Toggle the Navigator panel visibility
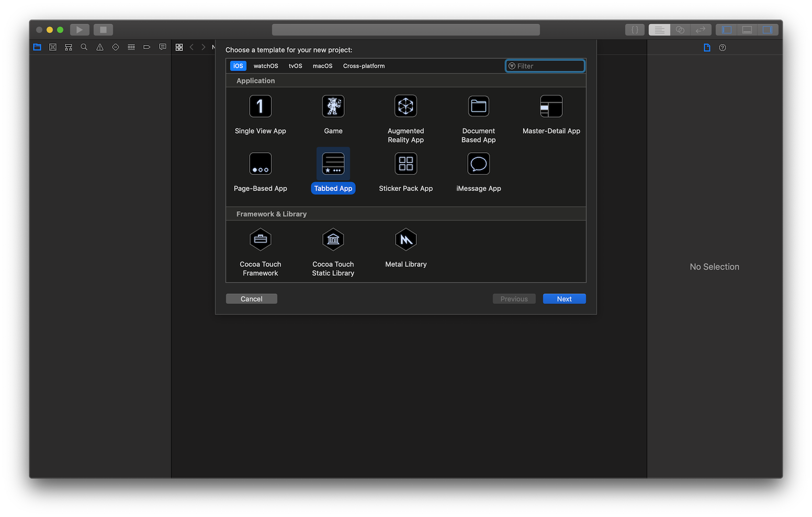The width and height of the screenshot is (812, 517). (726, 30)
